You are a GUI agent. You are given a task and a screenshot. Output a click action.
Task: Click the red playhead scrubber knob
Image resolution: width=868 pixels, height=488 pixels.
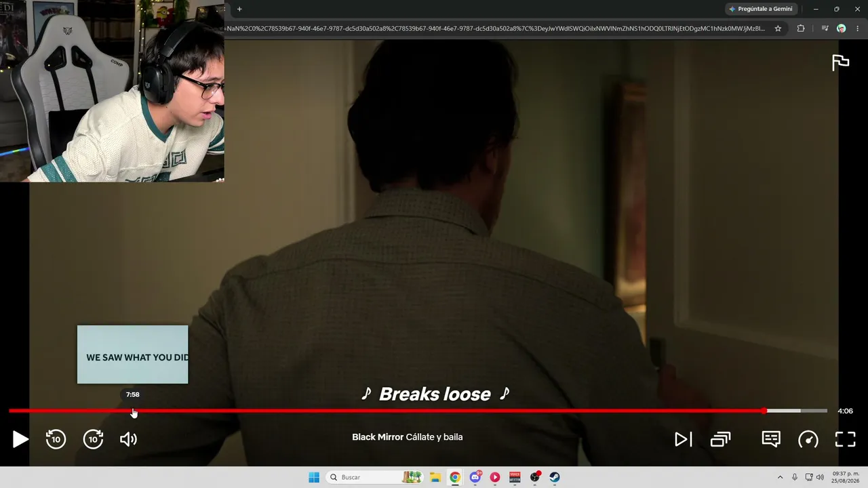764,411
